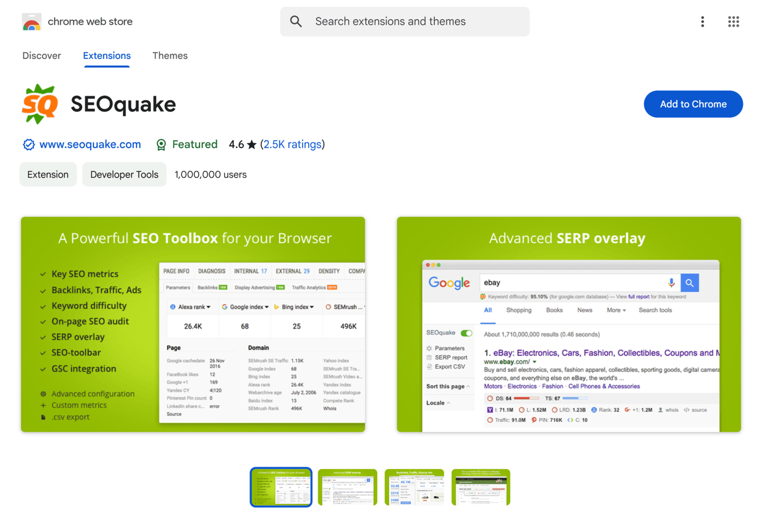Switch to the Themes tab

point(170,56)
